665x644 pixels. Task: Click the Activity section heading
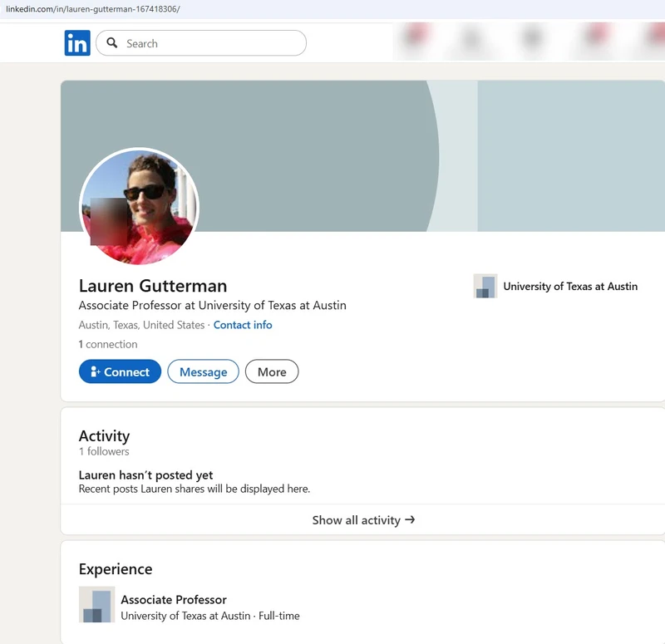[105, 435]
